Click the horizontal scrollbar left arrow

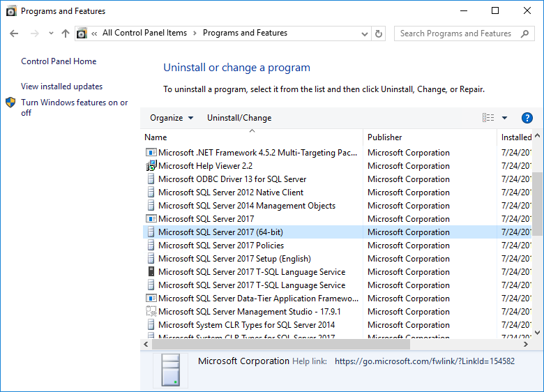coord(146,344)
